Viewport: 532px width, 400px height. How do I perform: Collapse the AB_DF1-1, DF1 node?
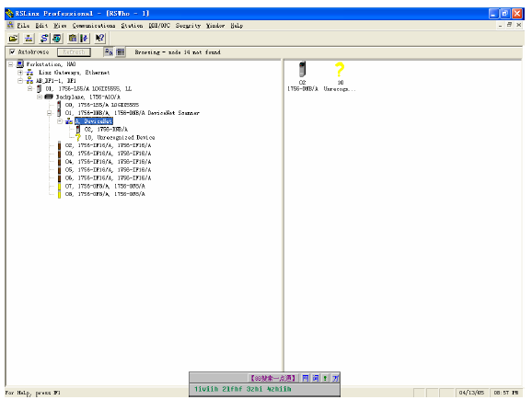point(20,80)
